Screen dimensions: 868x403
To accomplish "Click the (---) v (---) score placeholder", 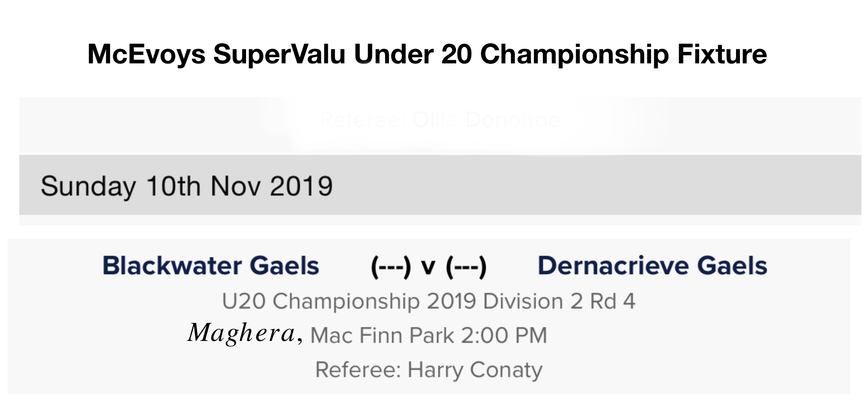I will point(429,267).
